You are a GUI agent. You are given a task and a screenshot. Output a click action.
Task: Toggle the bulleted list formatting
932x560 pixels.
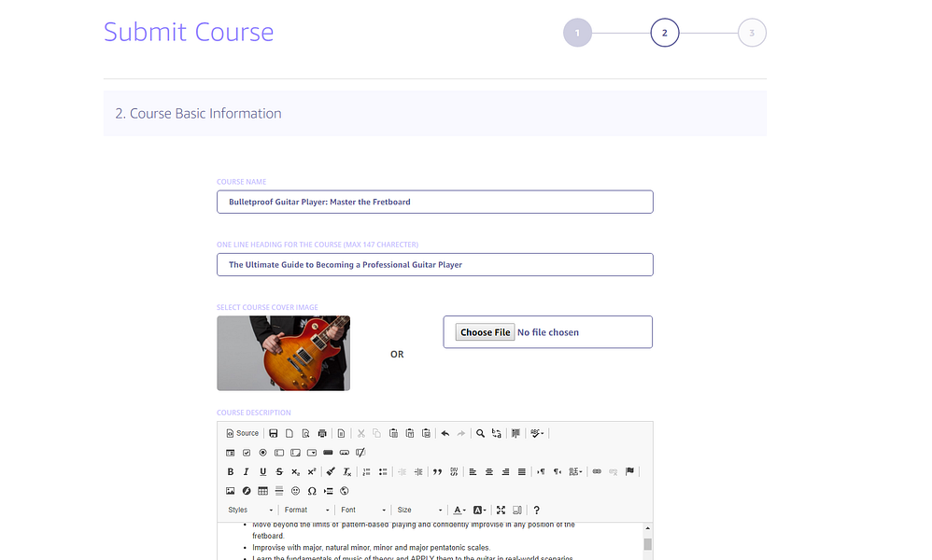384,471
